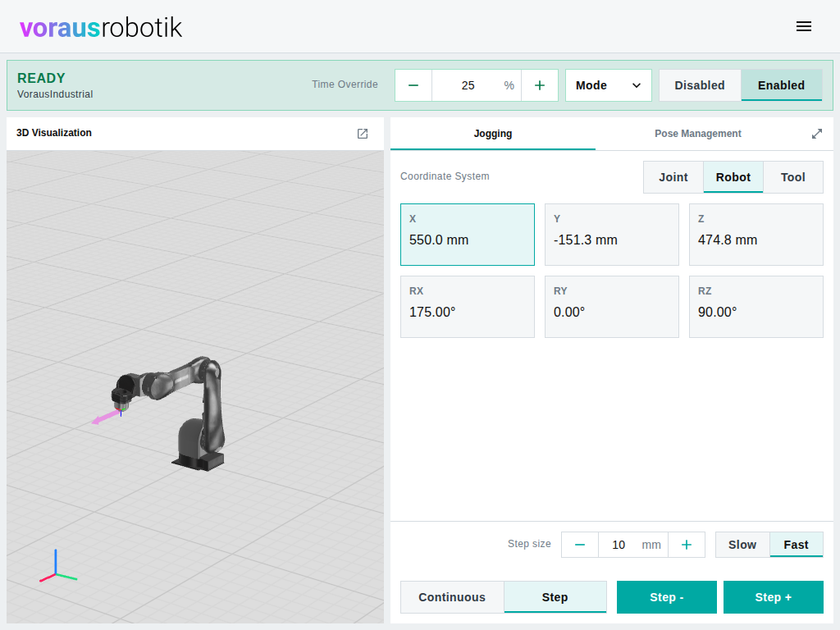840x630 pixels.
Task: Click the Step + button
Action: [773, 597]
